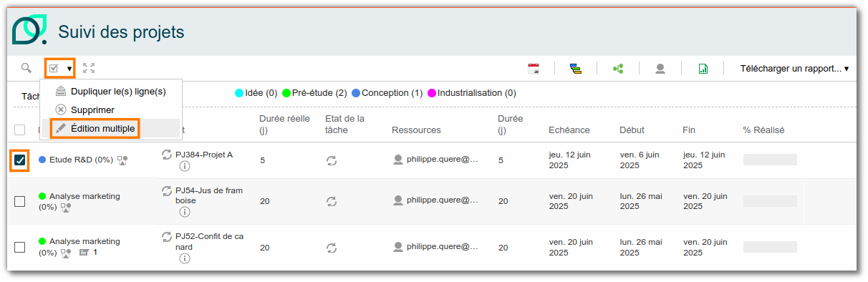Check the PJ52-Confit de canard row checkbox

click(x=20, y=247)
